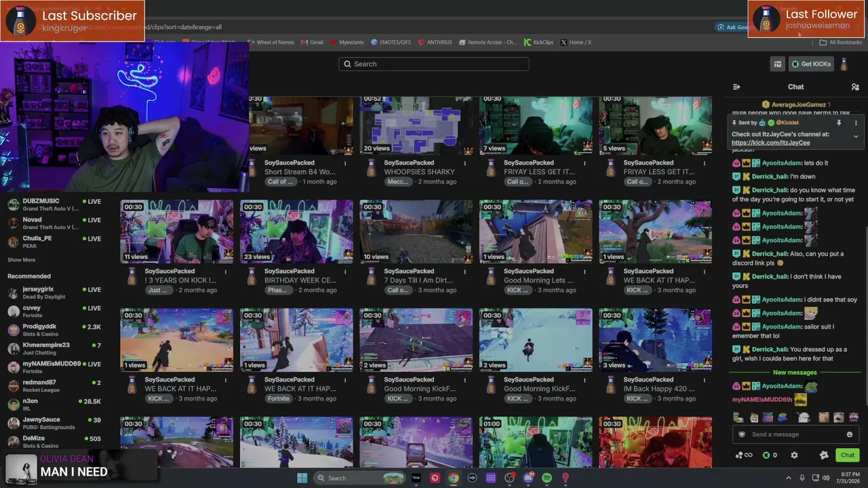Open the Wheel of Names bookmark
The width and height of the screenshot is (868, 488).
271,42
